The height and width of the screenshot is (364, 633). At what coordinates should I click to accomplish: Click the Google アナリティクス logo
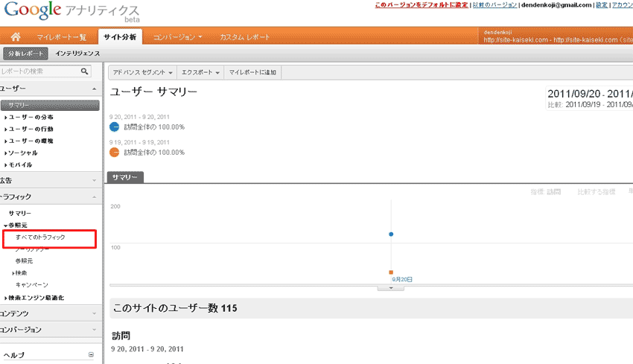pos(71,11)
